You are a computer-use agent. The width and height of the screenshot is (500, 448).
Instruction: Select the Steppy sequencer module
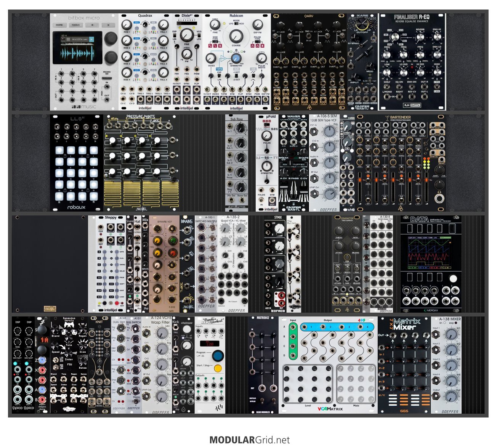pyautogui.click(x=111, y=264)
